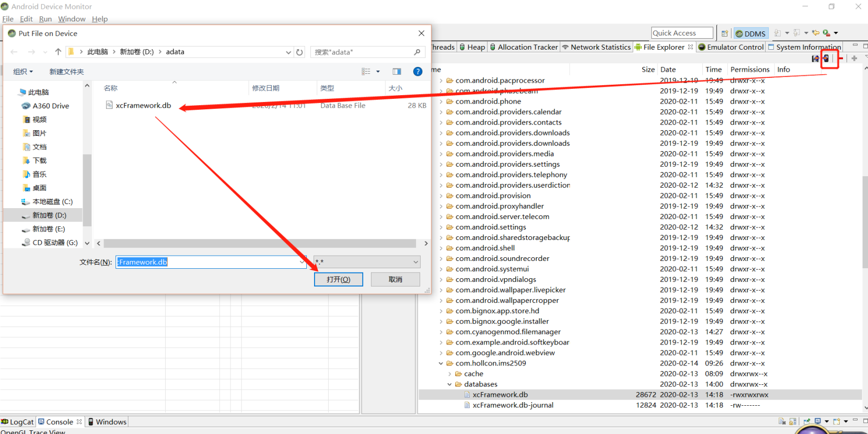Click the Pin Console icon
Screen dimensions: 868x434
coord(807,421)
